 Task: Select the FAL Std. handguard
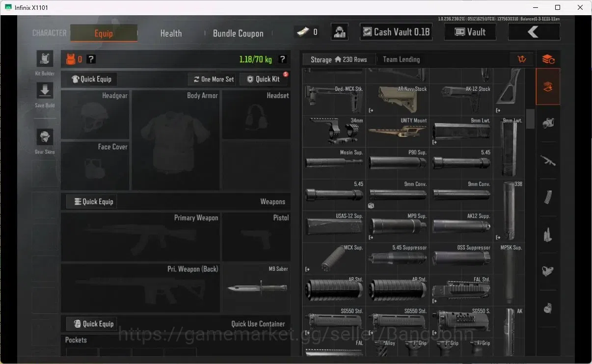click(461, 290)
